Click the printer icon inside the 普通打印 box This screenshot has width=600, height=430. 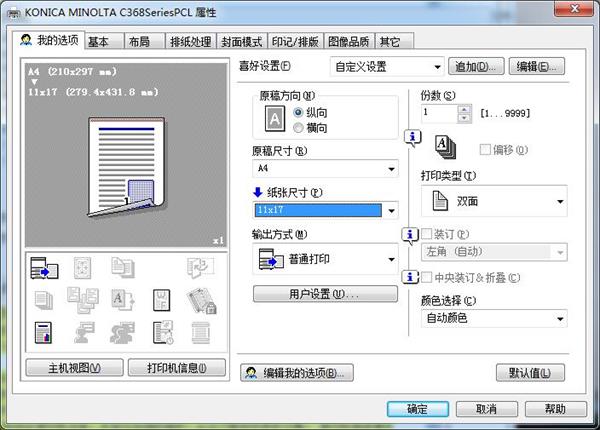click(x=271, y=259)
